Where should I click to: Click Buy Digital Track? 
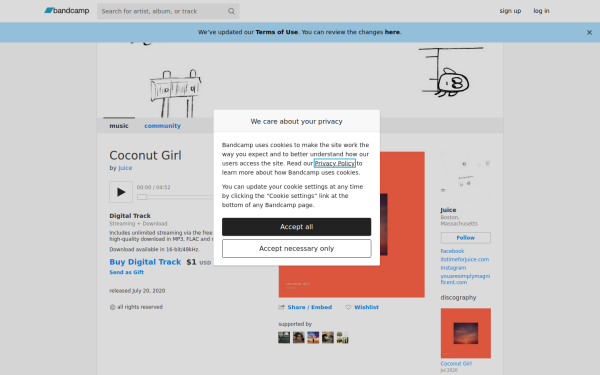click(145, 262)
